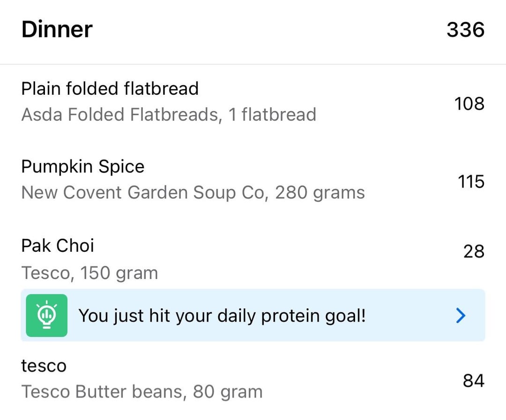The width and height of the screenshot is (506, 420).
Task: Select Asda Folded Flatbreads serving text
Action: coord(169,114)
